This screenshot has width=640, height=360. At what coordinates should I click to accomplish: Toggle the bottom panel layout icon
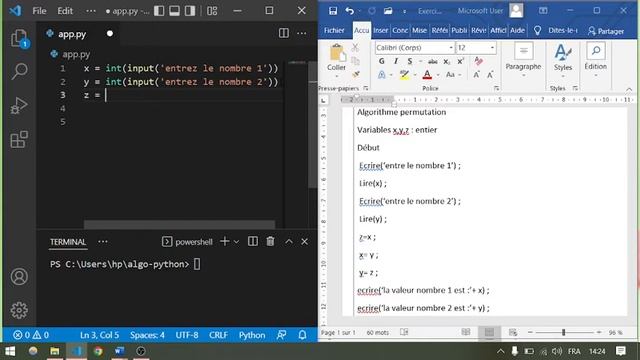(x=174, y=11)
